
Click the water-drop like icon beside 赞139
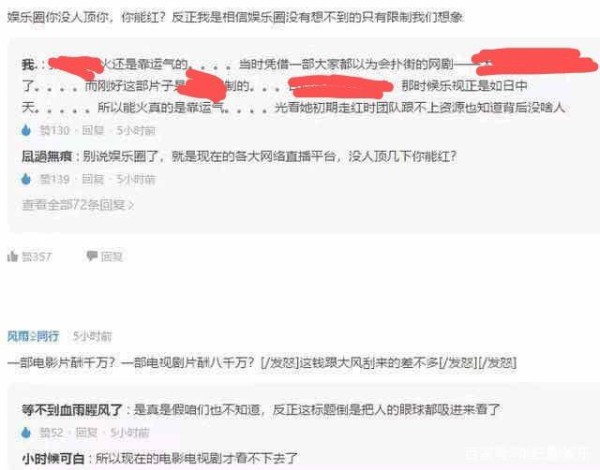coord(26,179)
